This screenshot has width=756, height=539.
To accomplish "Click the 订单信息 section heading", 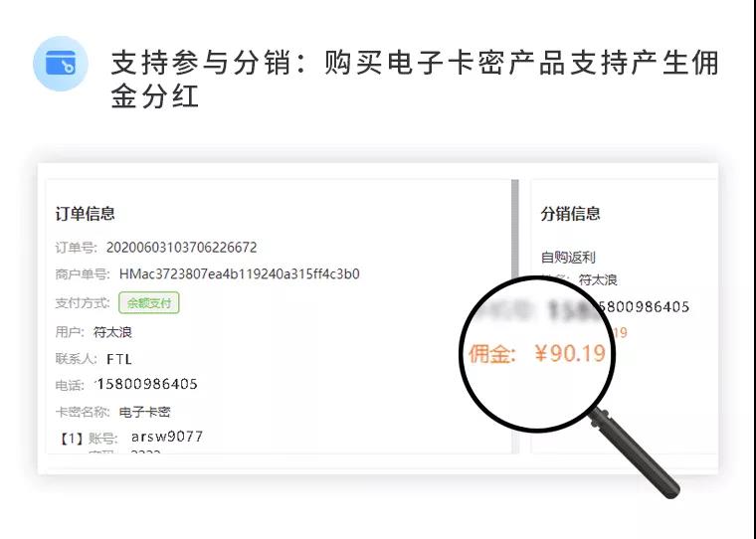I will 85,214.
